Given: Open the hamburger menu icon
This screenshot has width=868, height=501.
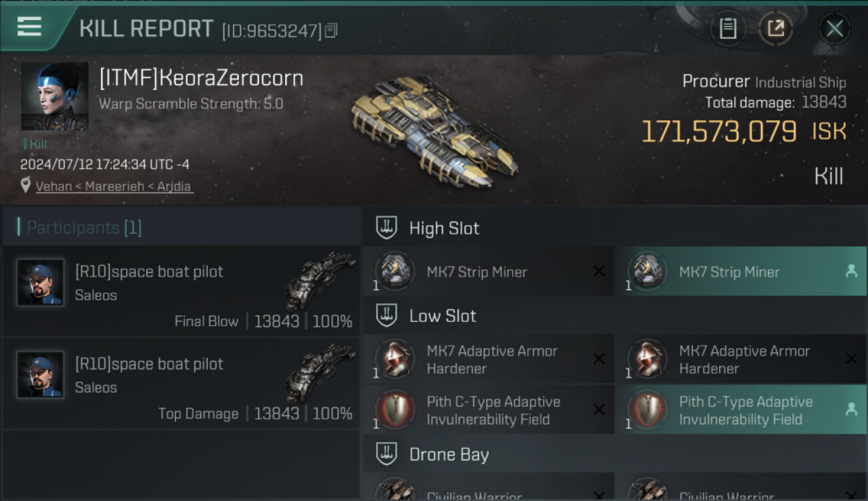Looking at the screenshot, I should click(x=29, y=27).
